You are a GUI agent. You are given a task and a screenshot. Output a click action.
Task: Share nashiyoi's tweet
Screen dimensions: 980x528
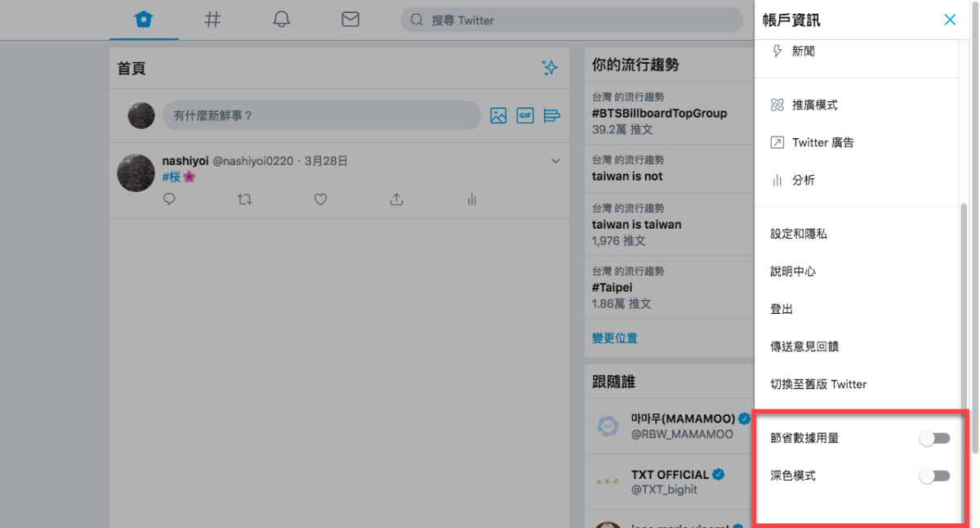(x=396, y=199)
